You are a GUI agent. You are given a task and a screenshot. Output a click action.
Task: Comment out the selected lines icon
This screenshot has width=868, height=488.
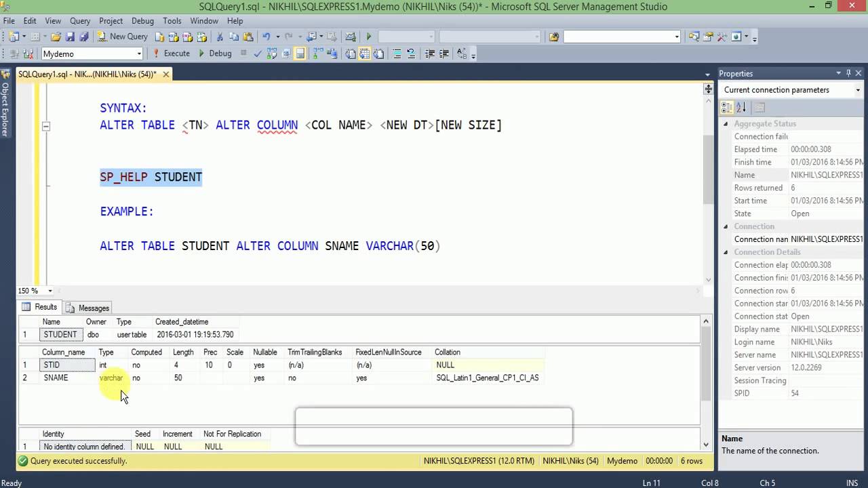pos(397,54)
